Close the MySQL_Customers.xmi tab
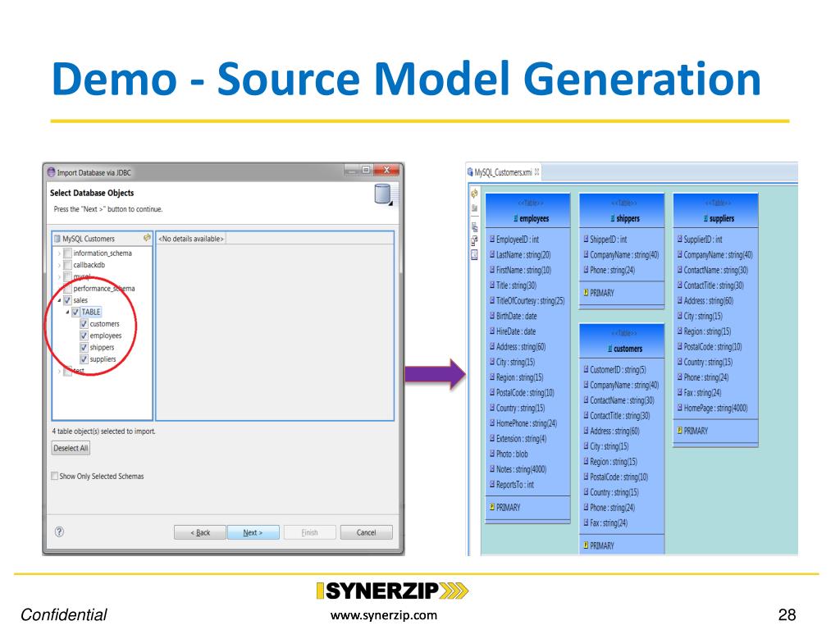The image size is (840, 630). 536,171
